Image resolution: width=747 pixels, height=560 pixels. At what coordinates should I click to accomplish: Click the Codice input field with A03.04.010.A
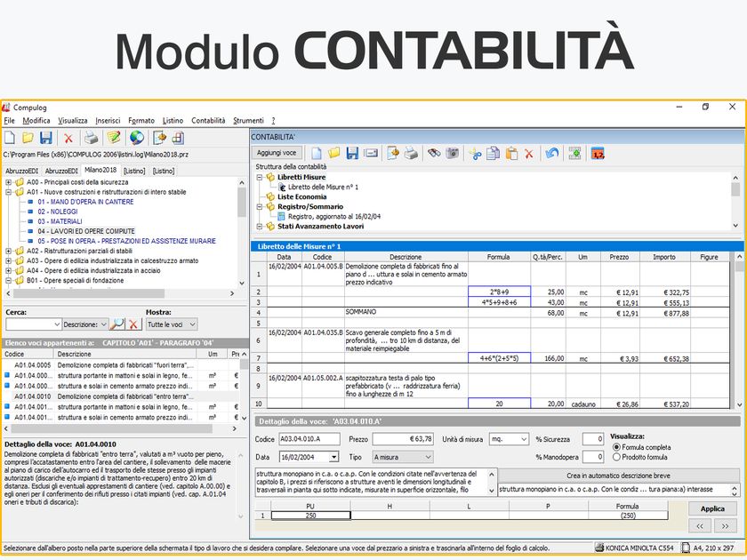309,439
